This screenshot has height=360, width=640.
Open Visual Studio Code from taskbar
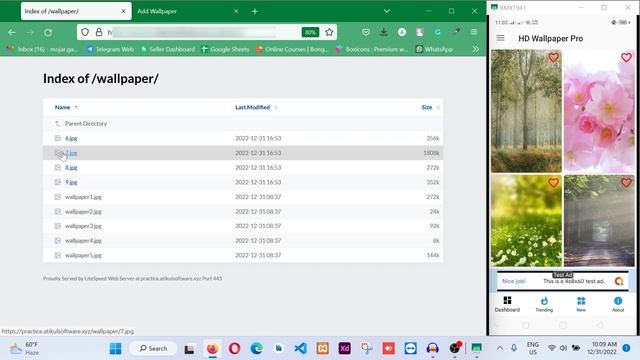pos(300,349)
